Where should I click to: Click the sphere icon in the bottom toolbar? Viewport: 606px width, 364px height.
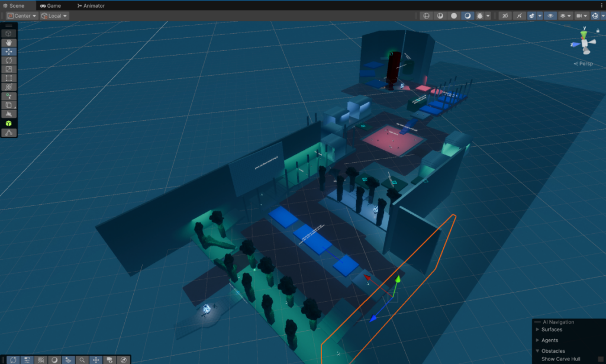coord(54,360)
